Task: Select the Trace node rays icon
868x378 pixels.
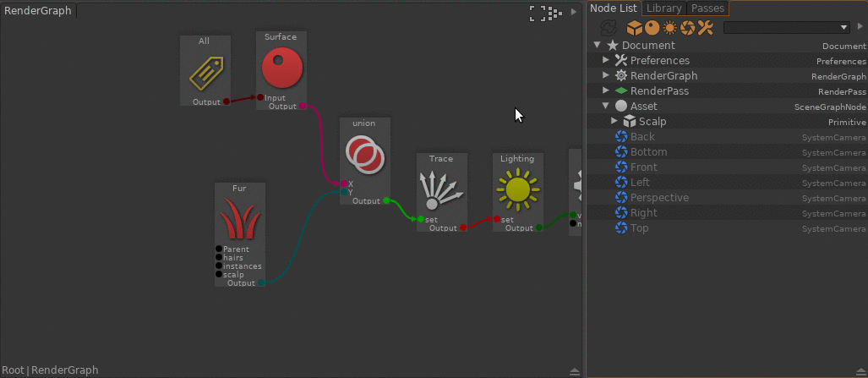Action: (x=441, y=189)
